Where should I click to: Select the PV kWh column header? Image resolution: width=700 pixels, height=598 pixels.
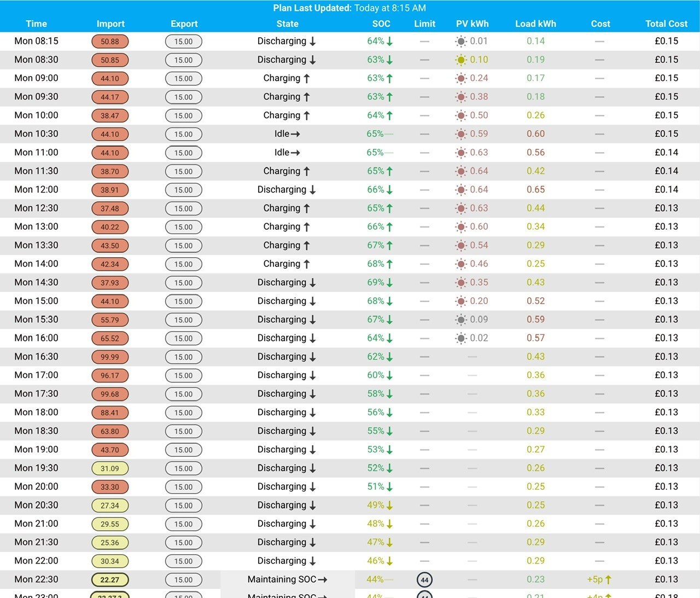472,24
